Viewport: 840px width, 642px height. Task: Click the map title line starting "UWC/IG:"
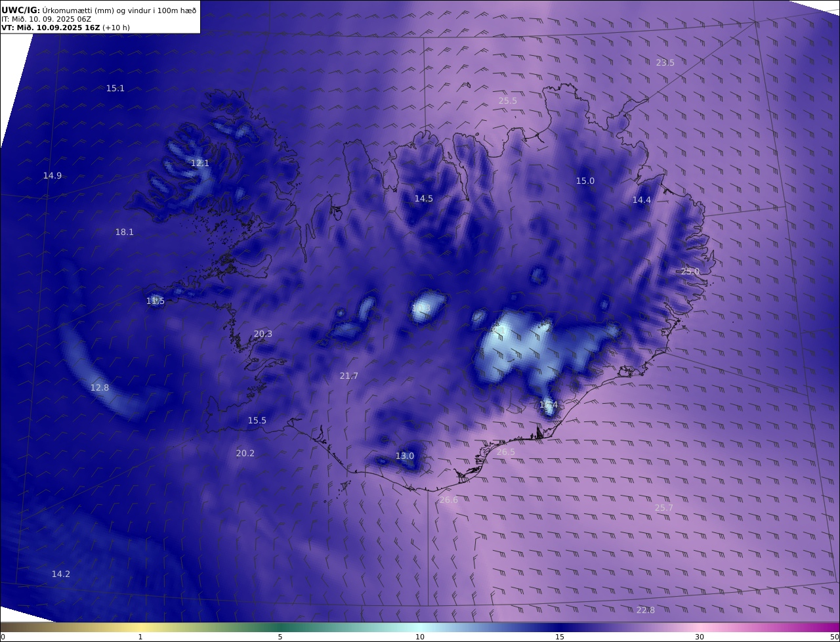point(99,11)
